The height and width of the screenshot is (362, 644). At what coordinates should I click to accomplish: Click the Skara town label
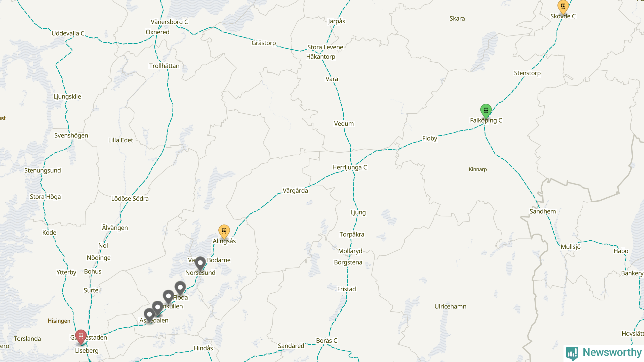(x=457, y=19)
